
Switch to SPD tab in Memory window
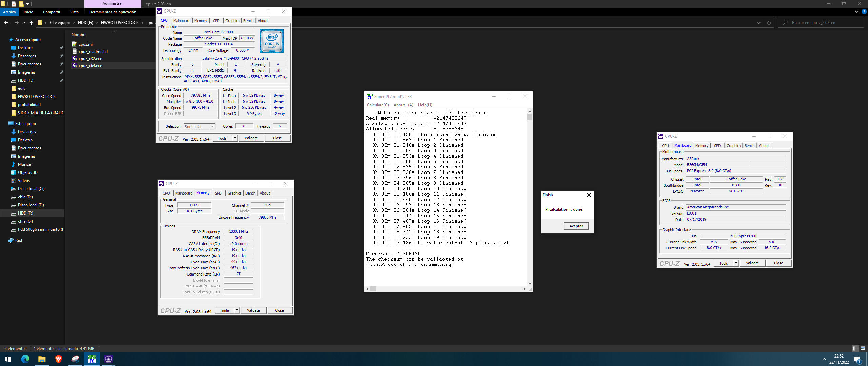(218, 193)
